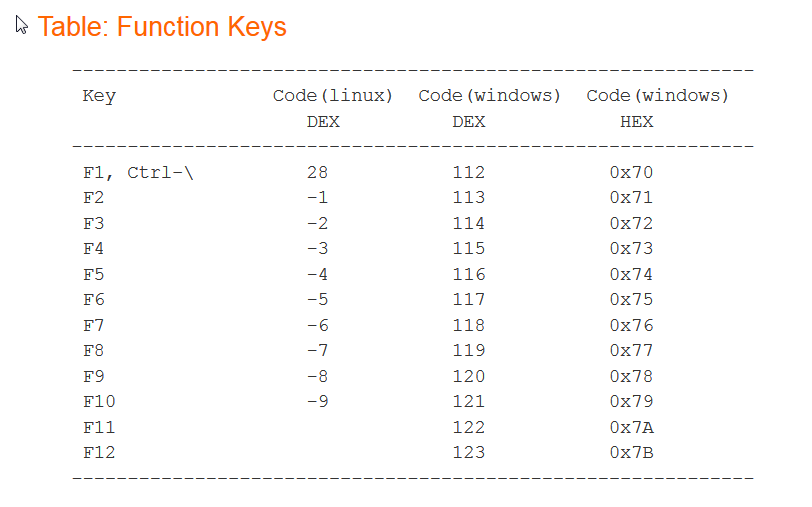Click the icon beside the Table heading
This screenshot has height=507, width=812.
tap(22, 25)
